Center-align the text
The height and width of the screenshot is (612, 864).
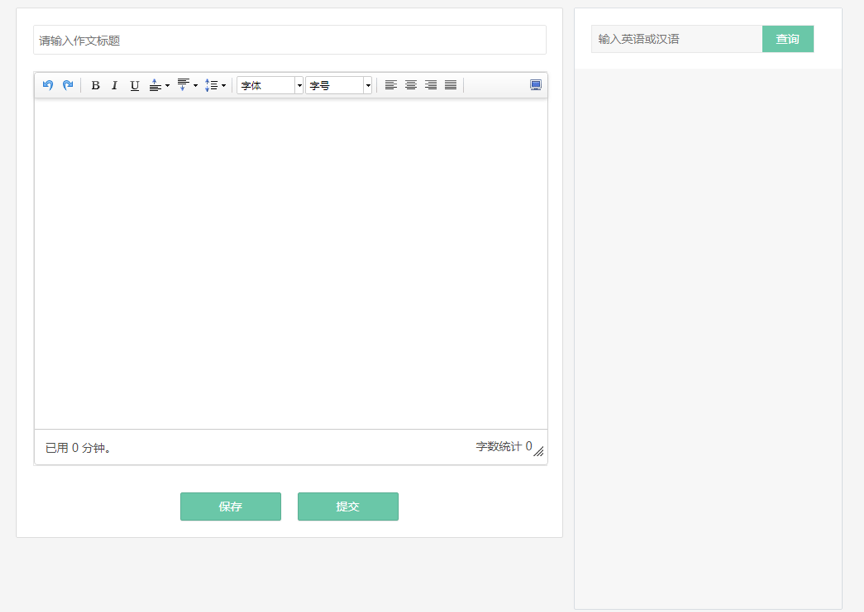411,85
